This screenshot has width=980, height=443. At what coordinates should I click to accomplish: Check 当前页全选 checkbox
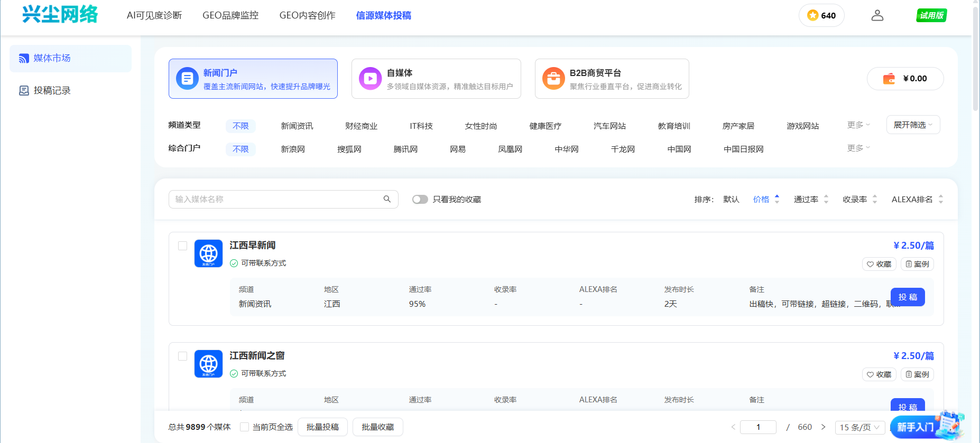(x=244, y=427)
